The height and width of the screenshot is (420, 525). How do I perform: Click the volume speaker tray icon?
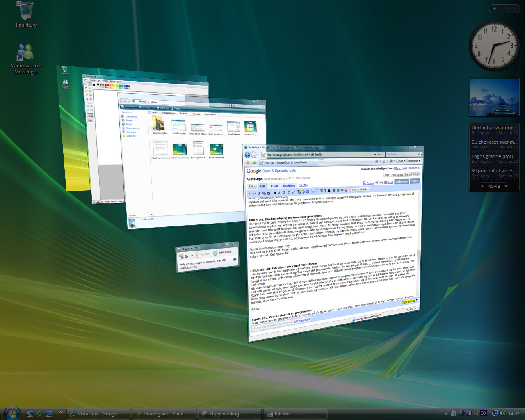502,413
